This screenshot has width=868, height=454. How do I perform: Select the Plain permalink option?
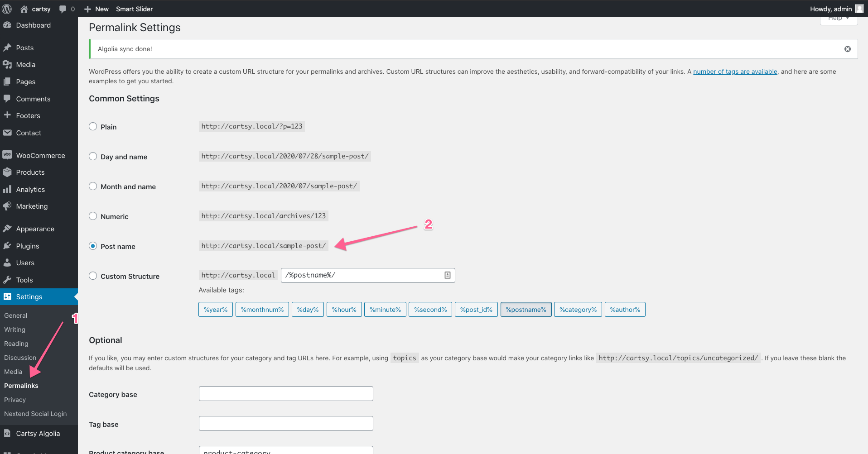(93, 126)
